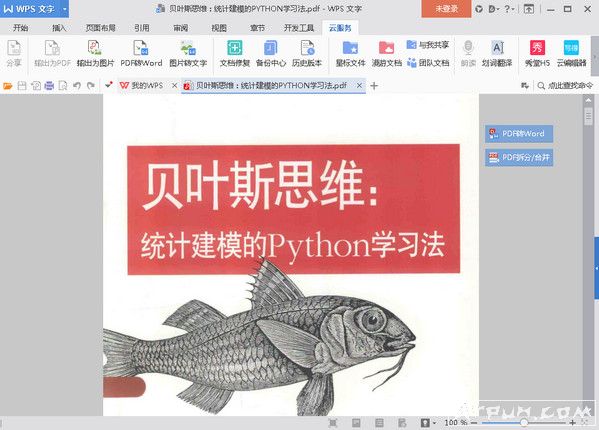Click the fit-to-window icon beside the zoom slider

coord(584,422)
